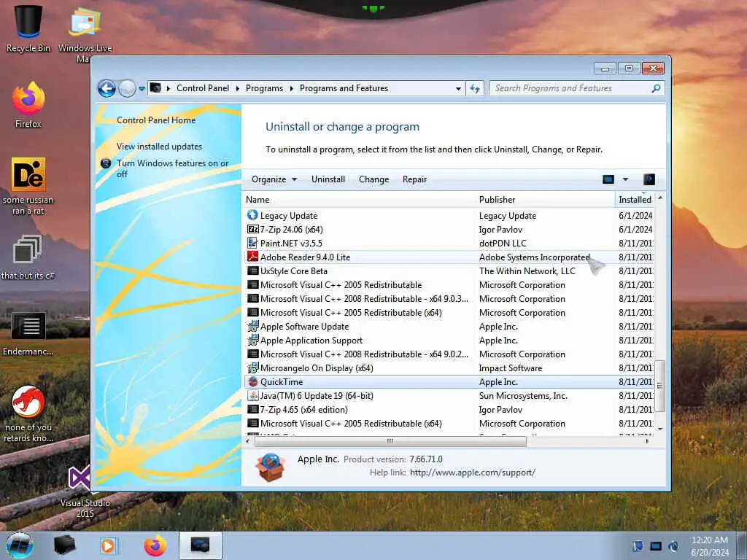Image resolution: width=747 pixels, height=560 pixels.
Task: Open Control Panel Home link
Action: (x=156, y=120)
